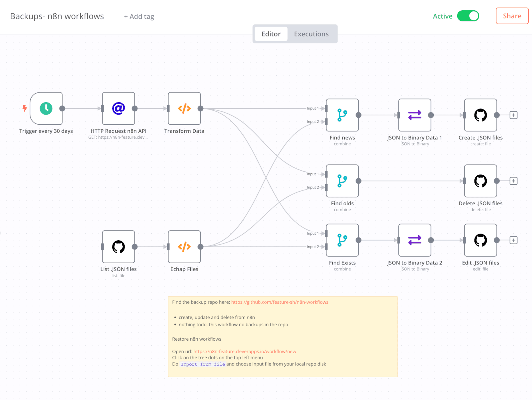This screenshot has width=532, height=400.
Task: Add node after Delete .JSON files
Action: click(513, 181)
